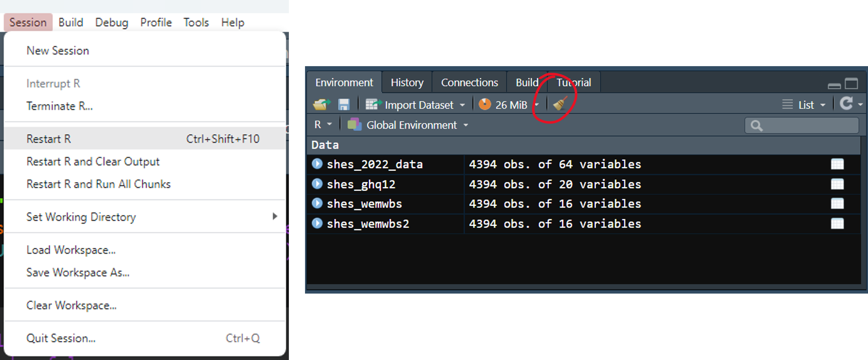Expand the shes_wemwbs object structure

(317, 203)
